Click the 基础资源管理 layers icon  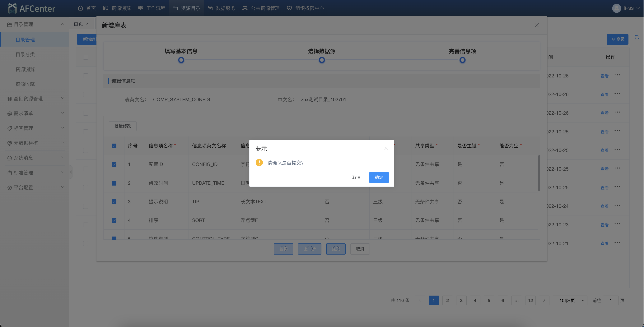10,99
